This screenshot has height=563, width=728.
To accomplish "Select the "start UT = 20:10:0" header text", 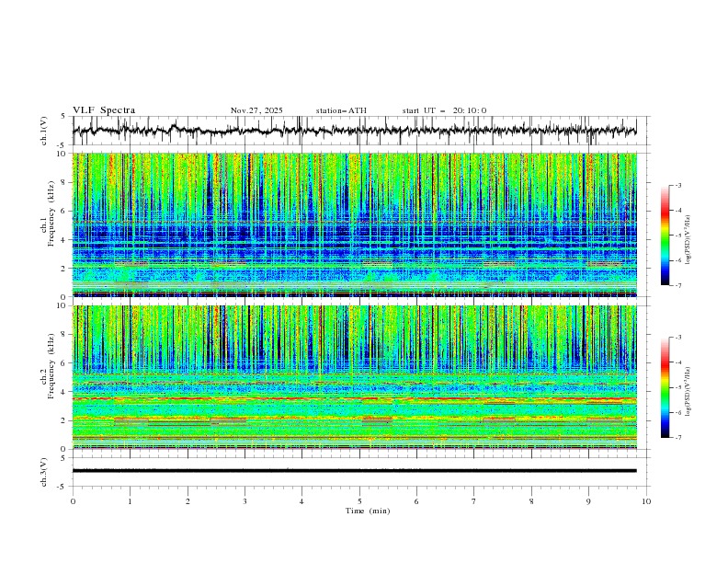I will pos(444,110).
